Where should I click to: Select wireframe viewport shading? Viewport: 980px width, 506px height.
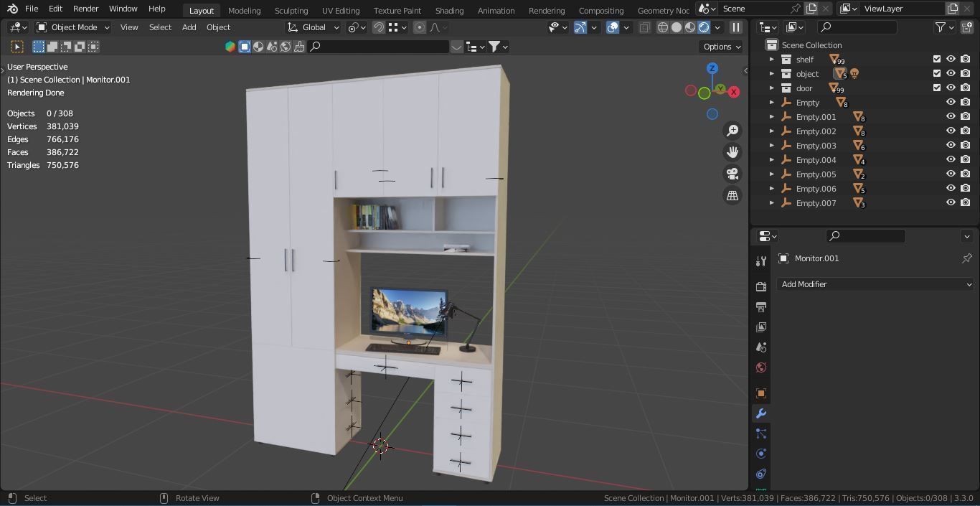pos(663,27)
